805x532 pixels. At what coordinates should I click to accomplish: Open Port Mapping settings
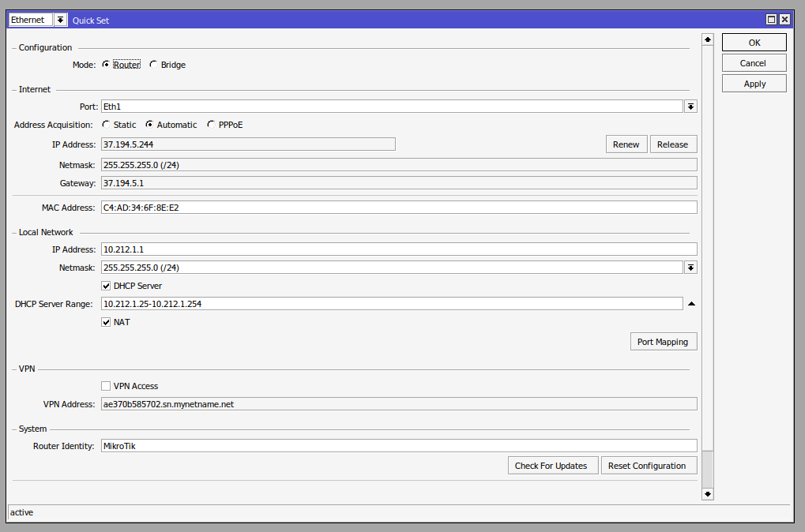point(663,342)
